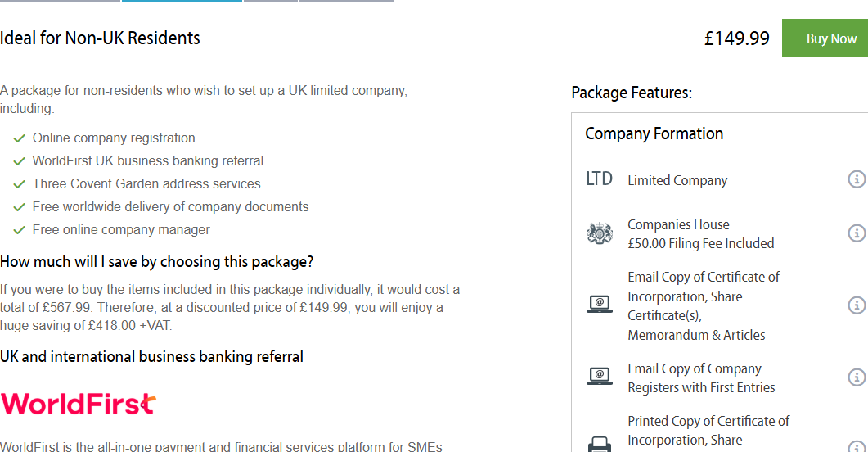Open info icon for Limited Company

(x=857, y=179)
